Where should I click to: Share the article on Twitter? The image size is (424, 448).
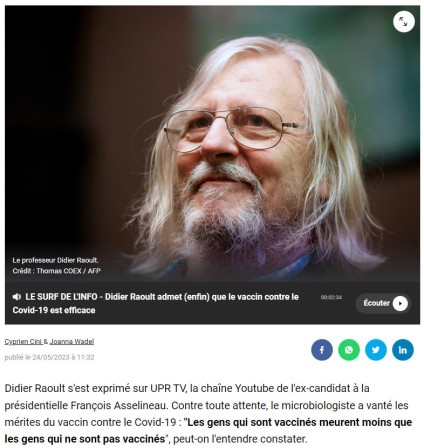(376, 350)
